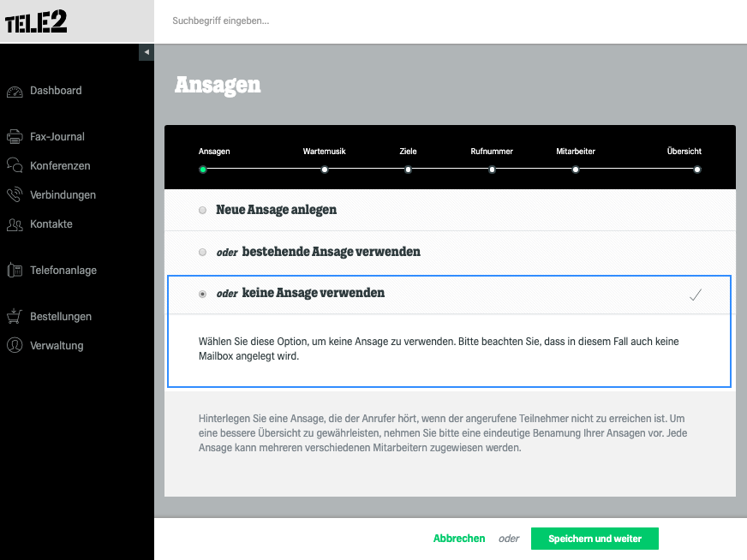Open the Dashboard speedometer icon
Image resolution: width=747 pixels, height=560 pixels.
15,92
